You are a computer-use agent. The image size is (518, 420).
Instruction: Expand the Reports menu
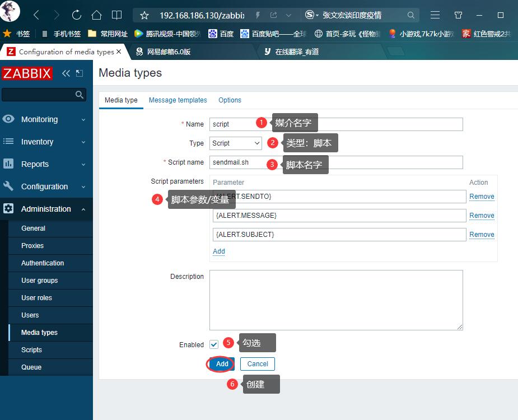click(x=46, y=164)
